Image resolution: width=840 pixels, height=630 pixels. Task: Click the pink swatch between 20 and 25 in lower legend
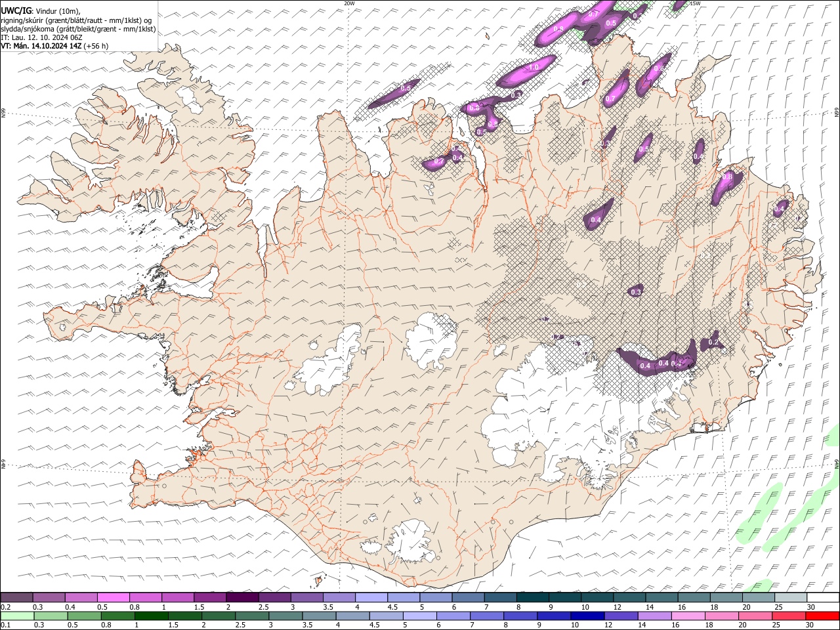point(755,616)
